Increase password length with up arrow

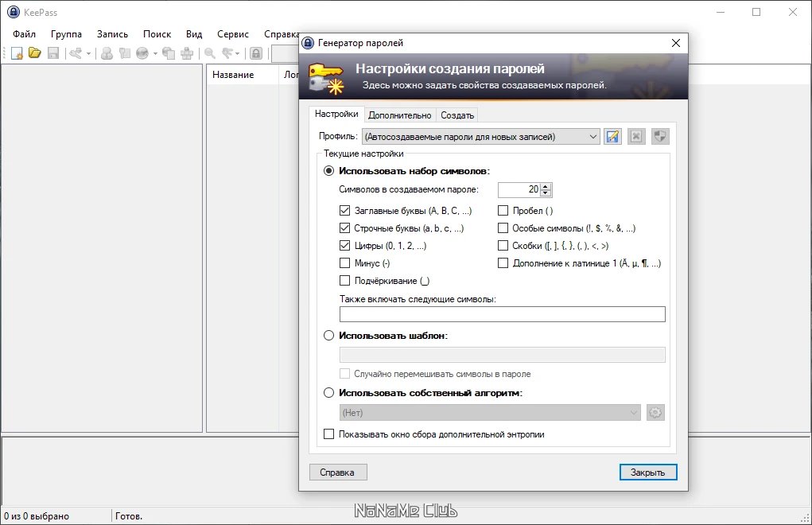(546, 186)
